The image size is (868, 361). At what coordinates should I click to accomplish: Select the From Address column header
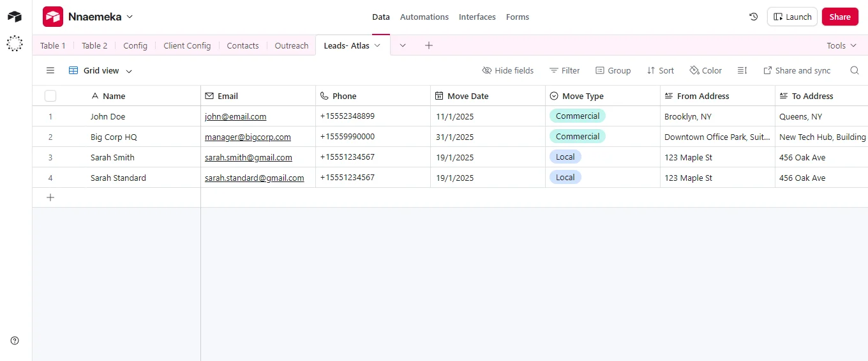pos(717,96)
